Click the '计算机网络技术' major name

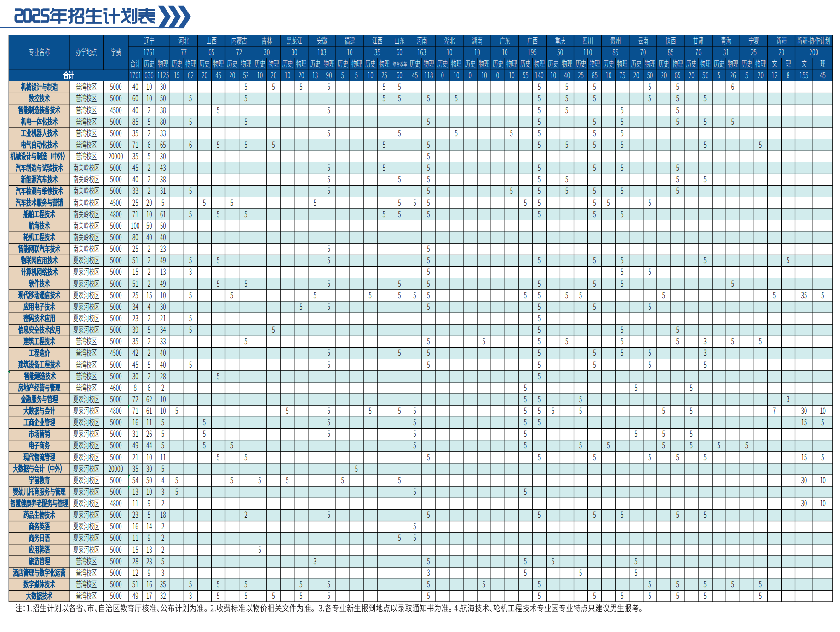39,272
